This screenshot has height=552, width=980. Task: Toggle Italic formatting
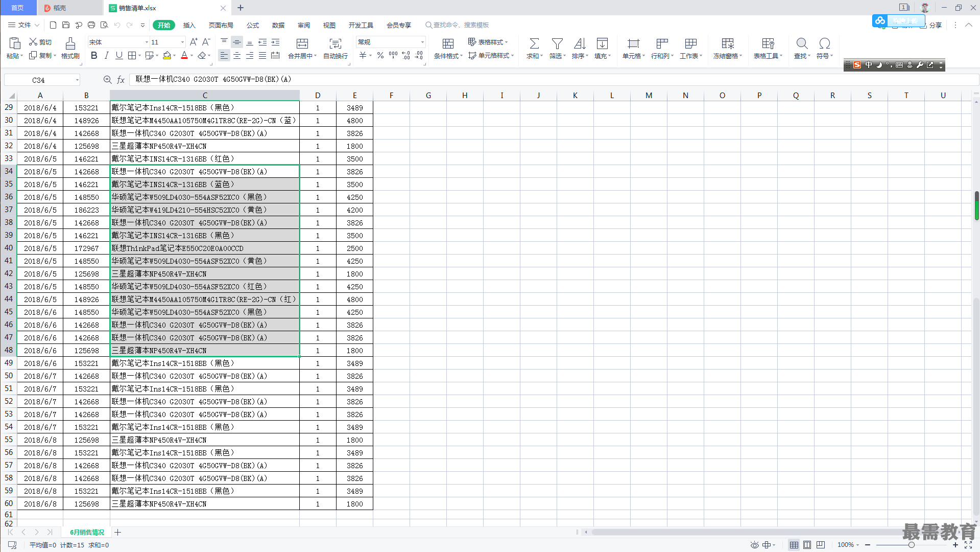pyautogui.click(x=106, y=55)
